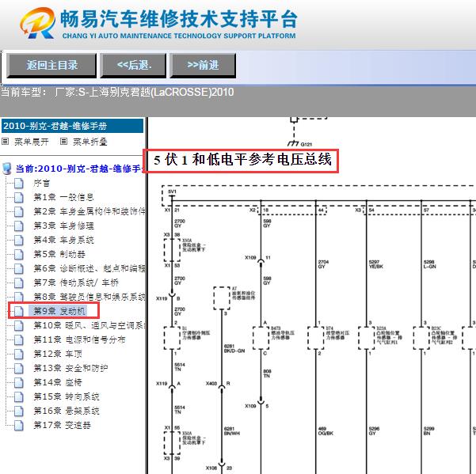Click the G121 ground label
Viewport: 476px width, 474px height.
click(306, 144)
